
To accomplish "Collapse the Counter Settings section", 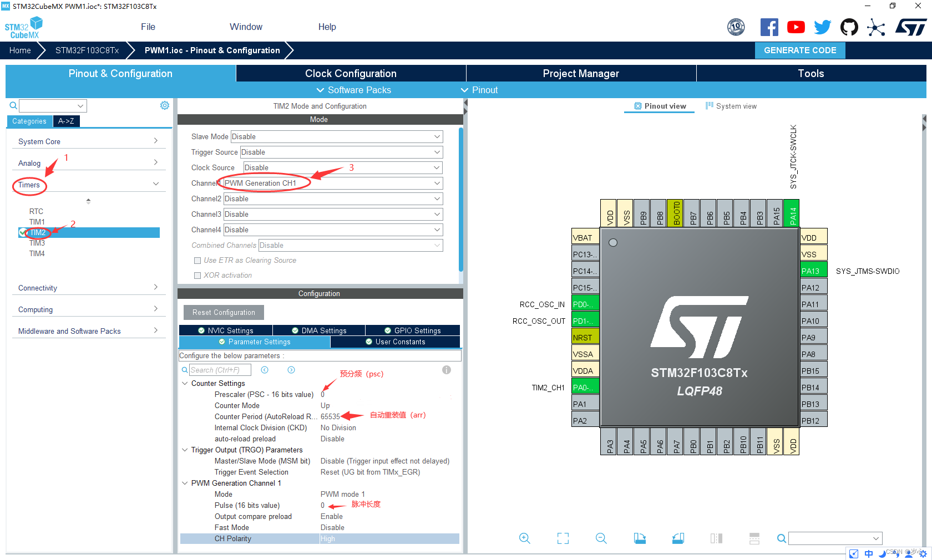I will coord(185,383).
